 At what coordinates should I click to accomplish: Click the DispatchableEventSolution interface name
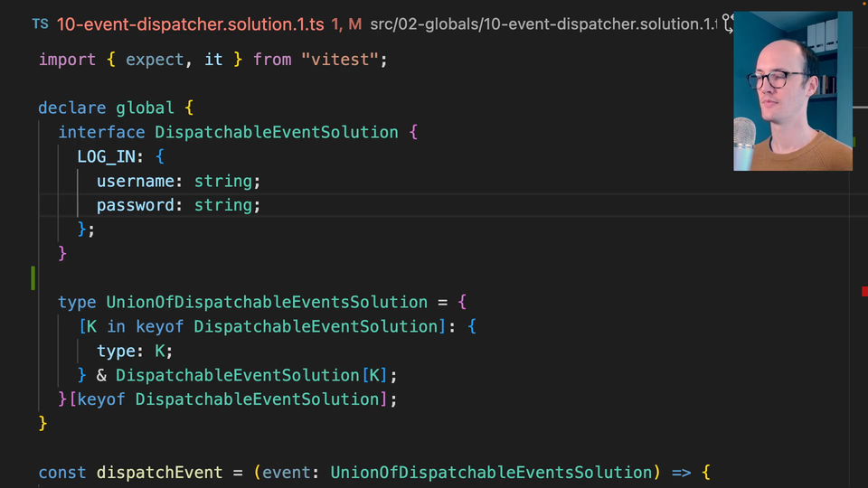pyautogui.click(x=276, y=132)
